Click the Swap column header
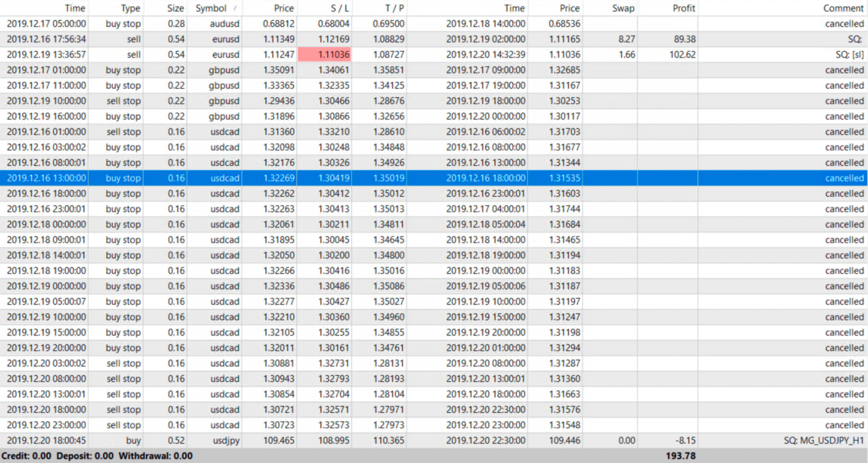 [x=623, y=8]
